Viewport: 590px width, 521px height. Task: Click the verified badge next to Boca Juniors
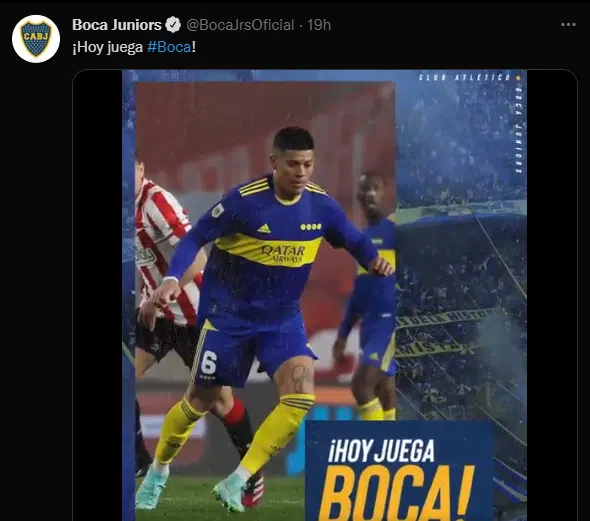[173, 25]
